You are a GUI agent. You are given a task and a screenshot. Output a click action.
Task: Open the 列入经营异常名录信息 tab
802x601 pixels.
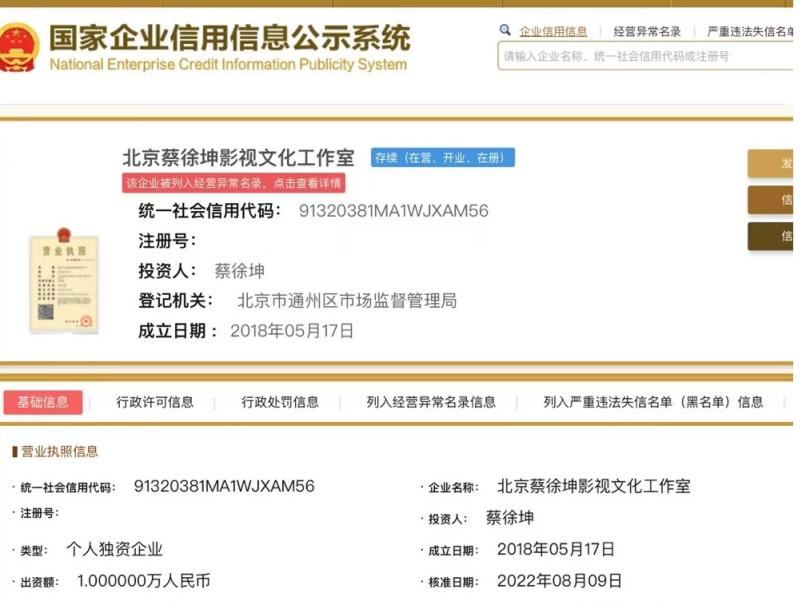[x=431, y=402]
